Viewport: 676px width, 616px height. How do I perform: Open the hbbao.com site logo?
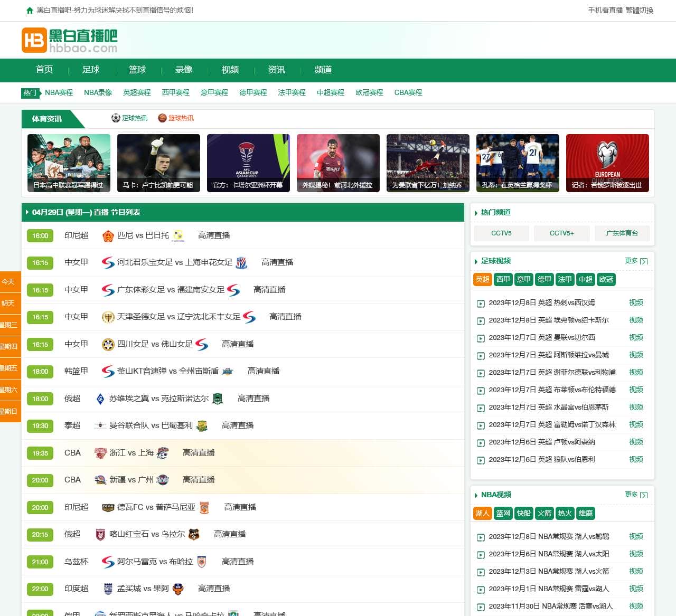click(x=69, y=41)
